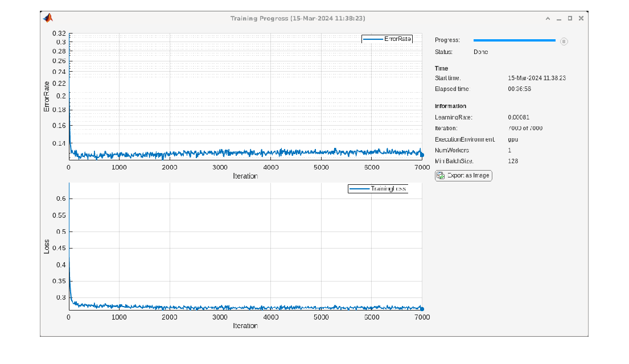Click the LearningRate value 0.00081
Viewport: 629px width, 364px height.
coord(519,117)
